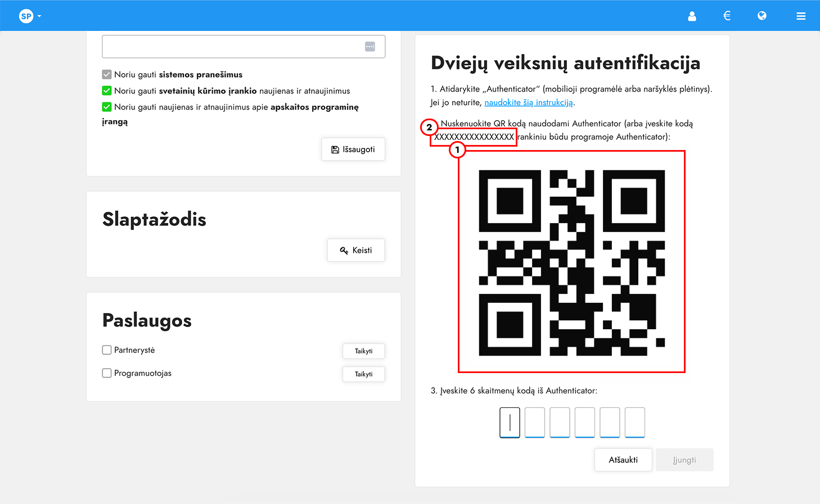Screen dimensions: 820x504
Task: Open the language globe icon
Action: pyautogui.click(x=762, y=16)
